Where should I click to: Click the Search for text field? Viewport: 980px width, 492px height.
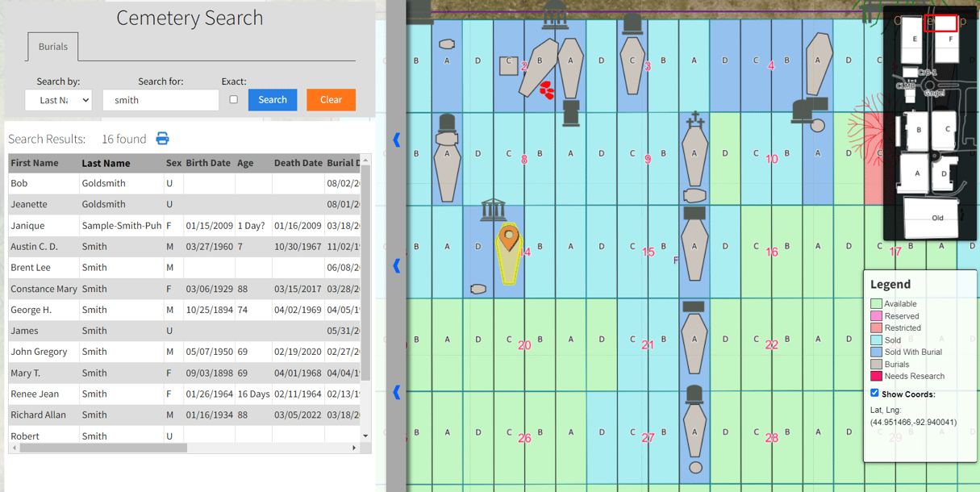click(161, 100)
